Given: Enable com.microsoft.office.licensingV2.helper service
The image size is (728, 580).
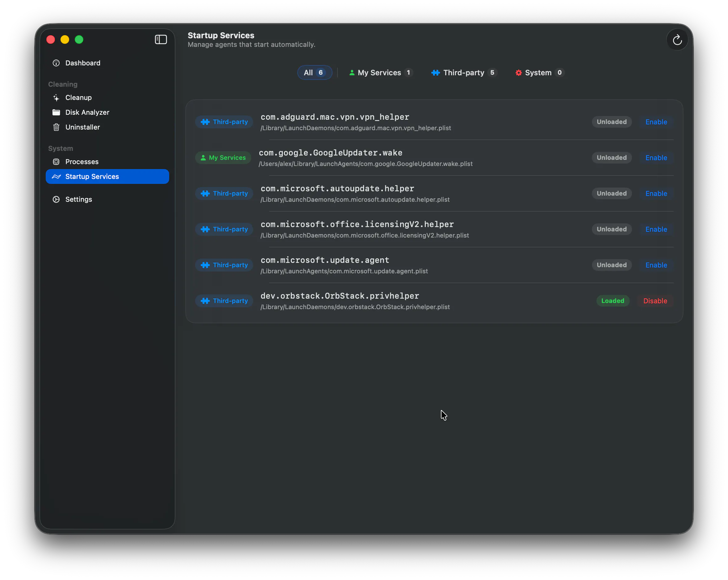Looking at the screenshot, I should click(x=656, y=229).
